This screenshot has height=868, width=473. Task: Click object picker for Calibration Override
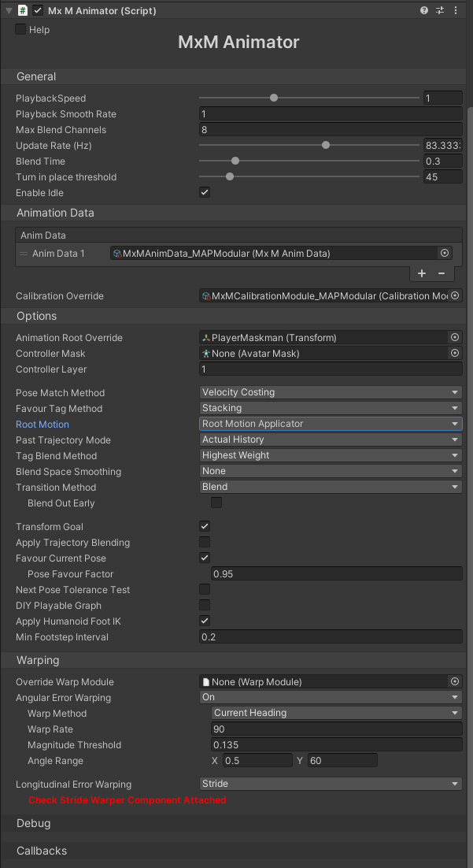click(454, 296)
